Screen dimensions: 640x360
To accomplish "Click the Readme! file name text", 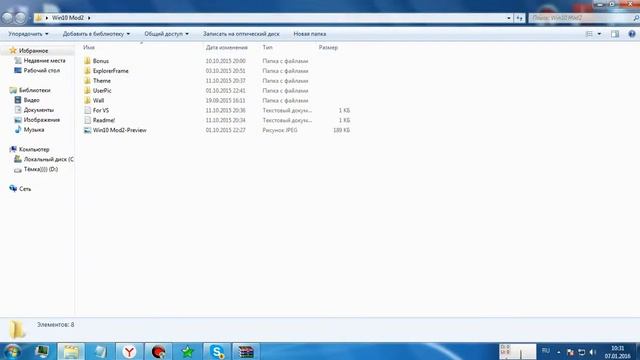I will 104,120.
